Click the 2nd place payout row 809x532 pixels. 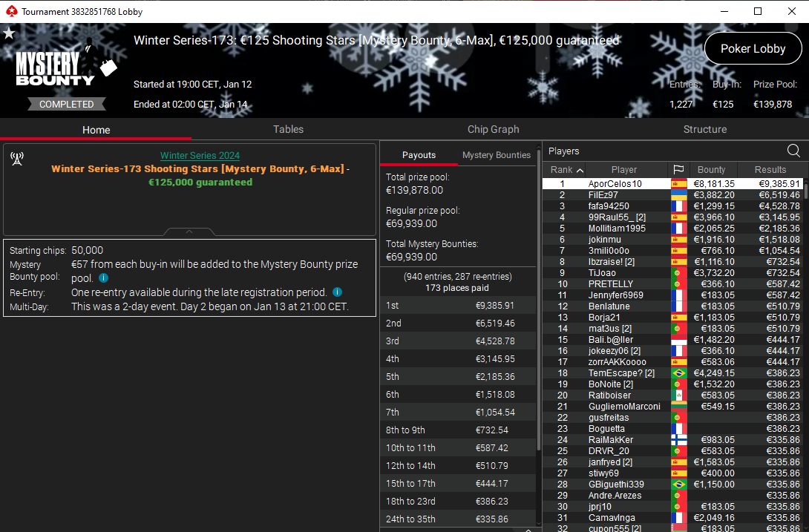[458, 323]
